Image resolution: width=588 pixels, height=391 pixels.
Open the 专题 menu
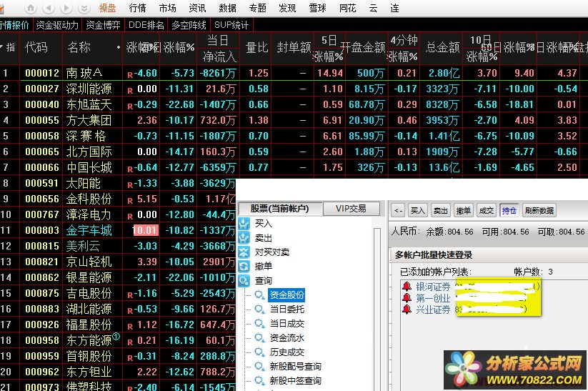pos(258,8)
